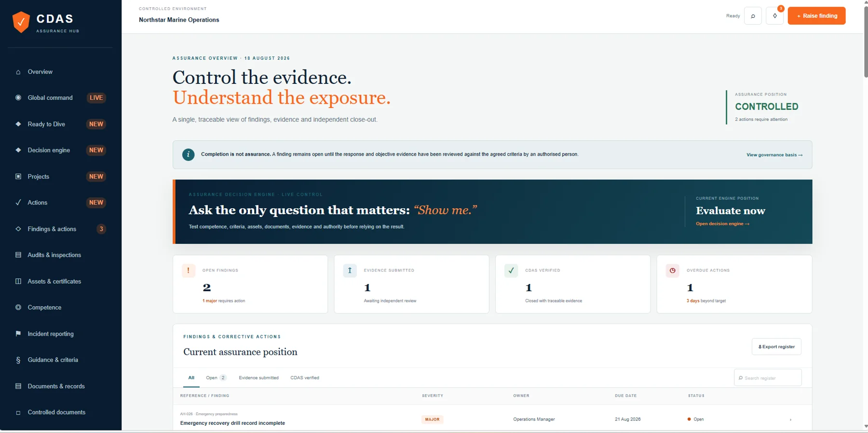
Task: Click the Search register input field
Action: click(x=768, y=378)
